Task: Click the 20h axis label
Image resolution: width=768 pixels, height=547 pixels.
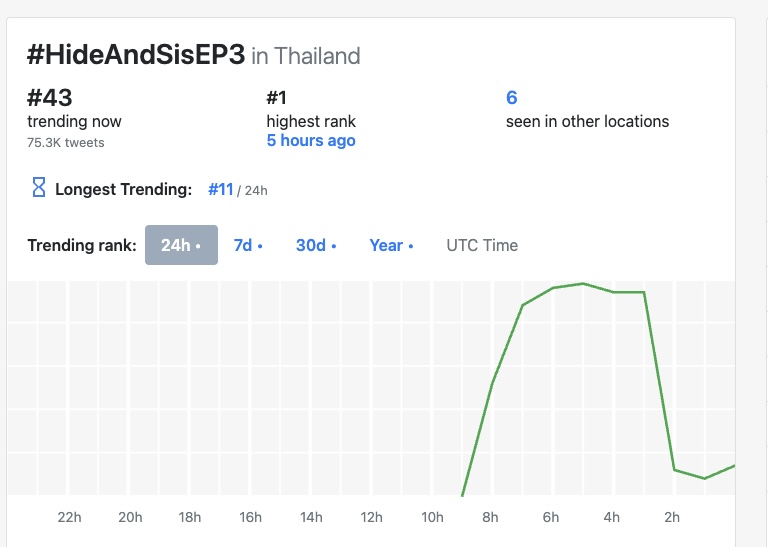Action: [x=130, y=517]
